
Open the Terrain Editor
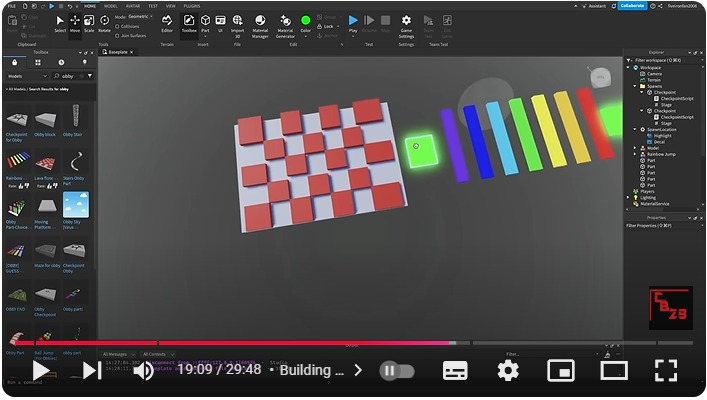168,22
